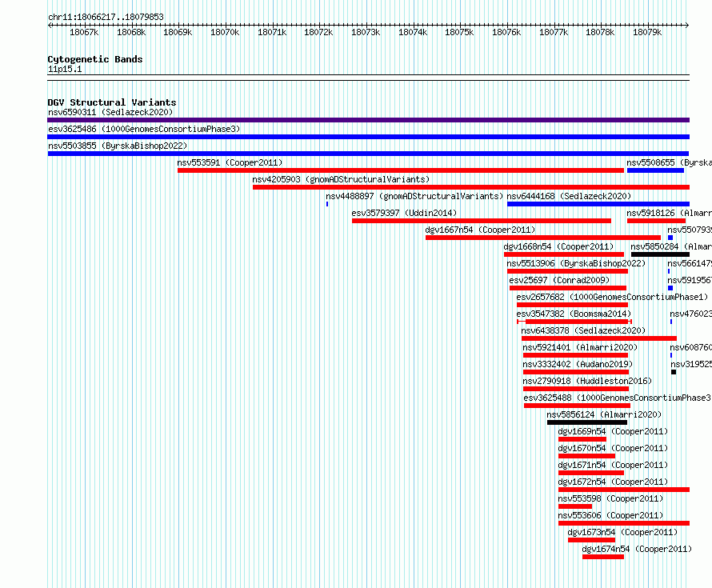Open variant nsv5850284 label
Viewport: 712px width, 588px height.
coord(671,246)
